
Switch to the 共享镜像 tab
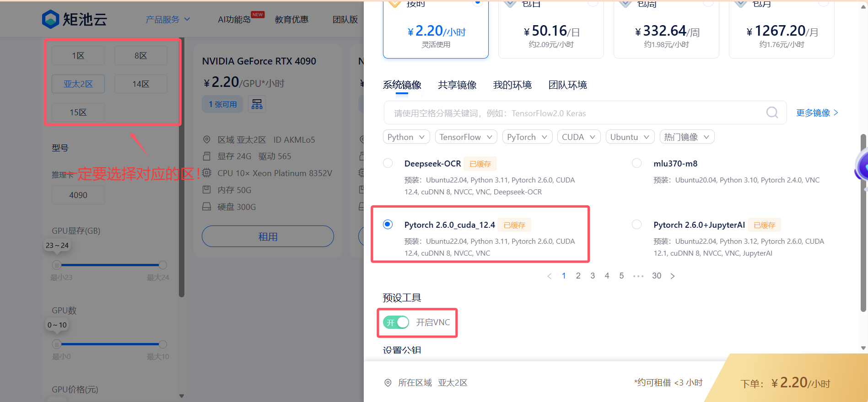click(x=457, y=85)
